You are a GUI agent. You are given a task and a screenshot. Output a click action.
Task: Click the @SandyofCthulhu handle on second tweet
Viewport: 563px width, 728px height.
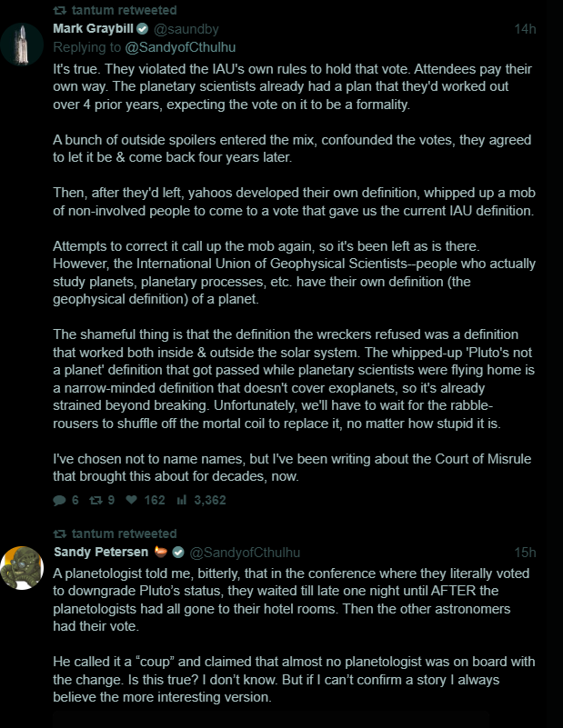[245, 553]
